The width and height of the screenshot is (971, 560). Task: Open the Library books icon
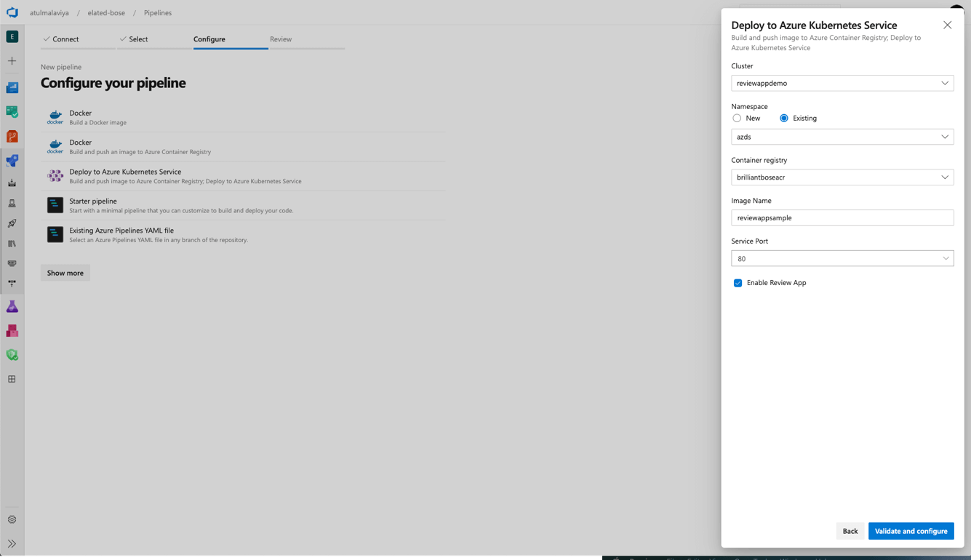(x=12, y=244)
